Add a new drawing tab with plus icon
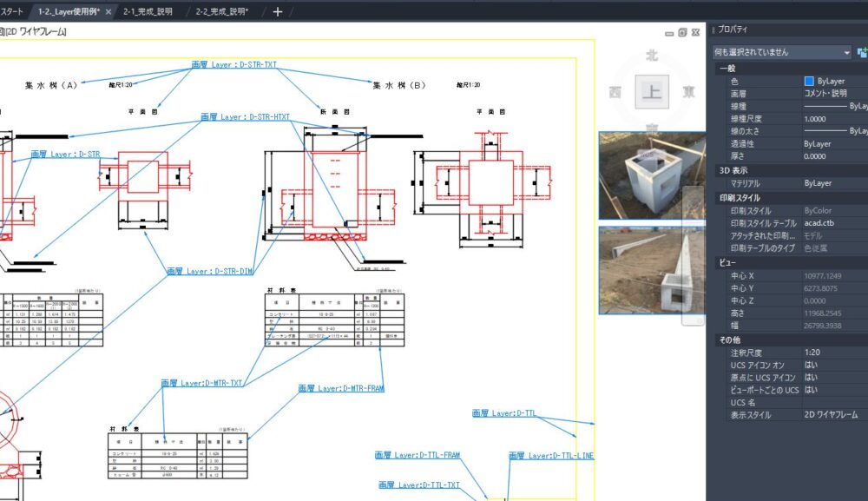The image size is (868, 501). point(278,11)
